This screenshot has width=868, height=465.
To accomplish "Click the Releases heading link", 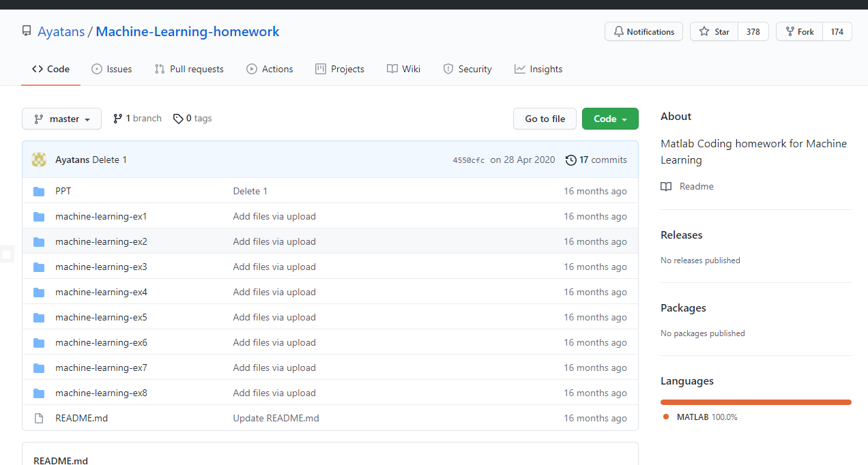I will click(x=681, y=235).
